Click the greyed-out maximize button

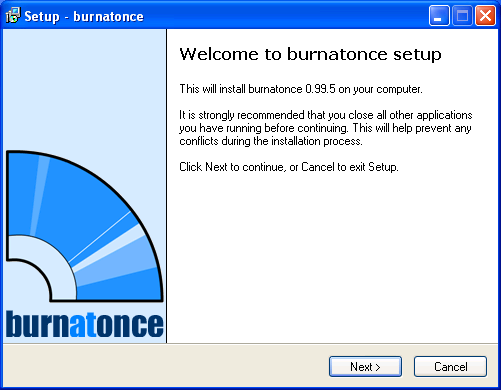click(462, 16)
